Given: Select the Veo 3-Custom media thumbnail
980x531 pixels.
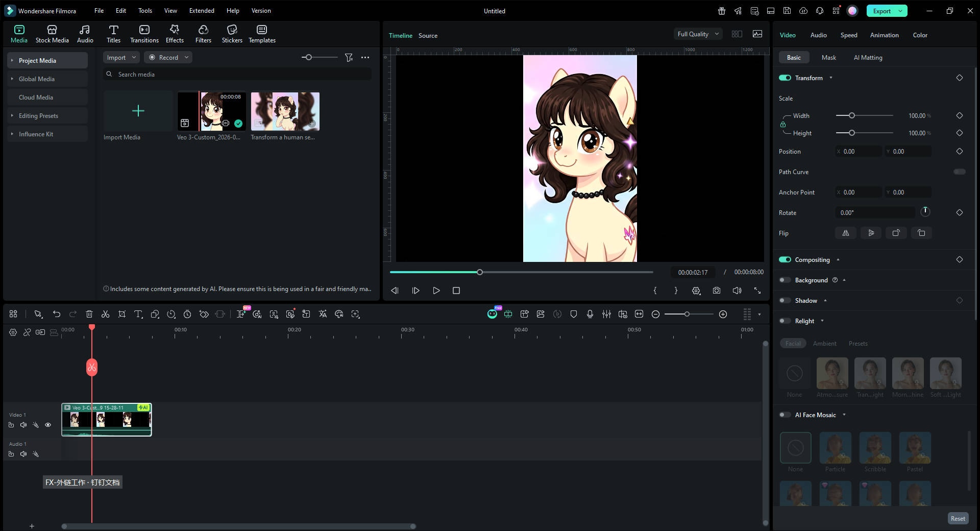Looking at the screenshot, I should tap(211, 111).
